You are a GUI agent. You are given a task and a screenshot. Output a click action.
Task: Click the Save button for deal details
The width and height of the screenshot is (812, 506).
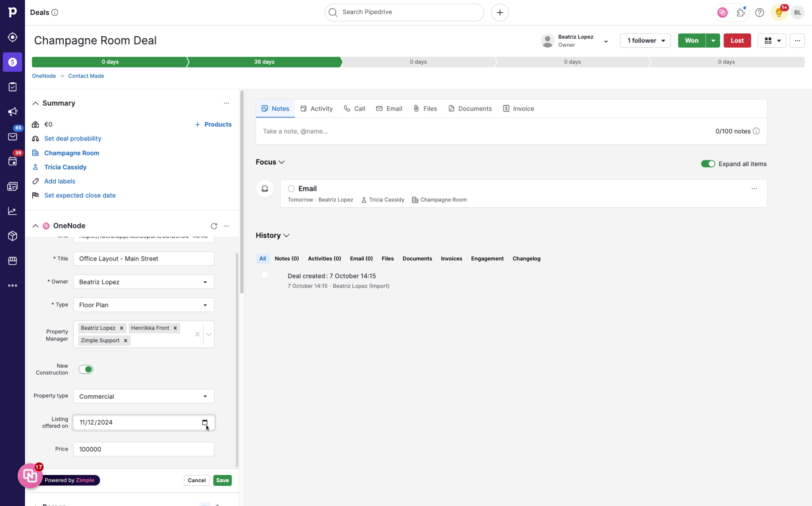pyautogui.click(x=222, y=480)
